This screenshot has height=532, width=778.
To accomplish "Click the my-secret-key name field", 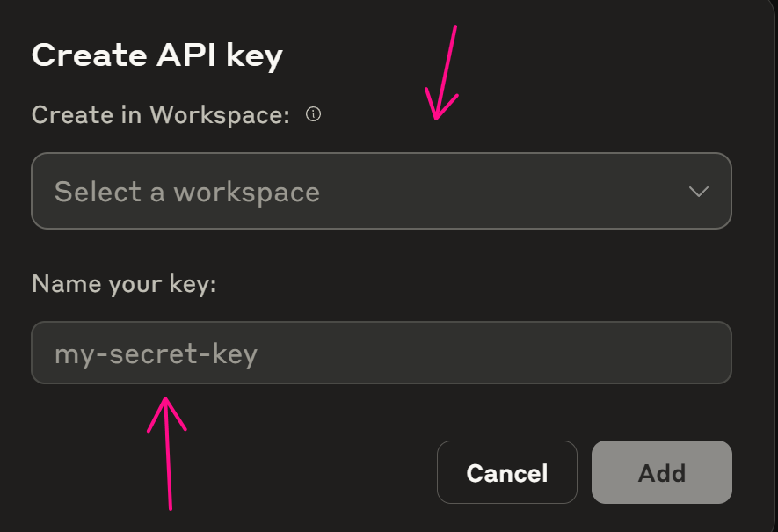I will click(x=381, y=353).
